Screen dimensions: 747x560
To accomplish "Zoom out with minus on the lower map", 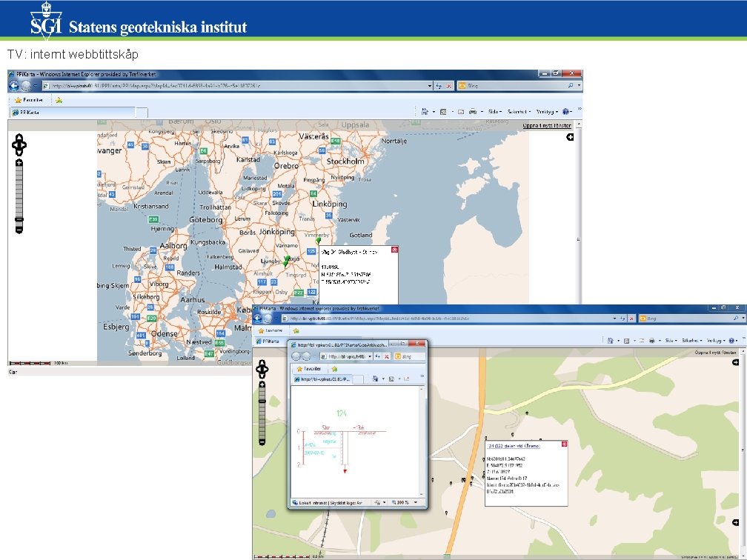I will [x=262, y=442].
